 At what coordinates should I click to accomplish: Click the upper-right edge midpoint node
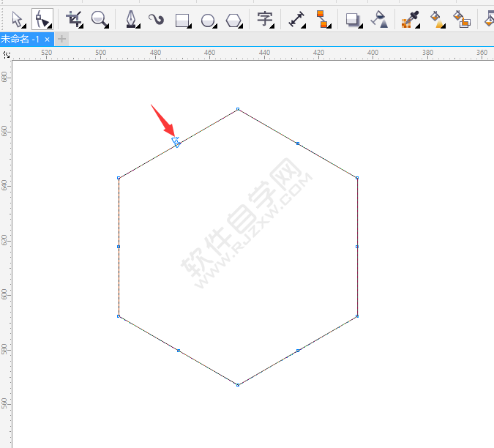pos(298,143)
